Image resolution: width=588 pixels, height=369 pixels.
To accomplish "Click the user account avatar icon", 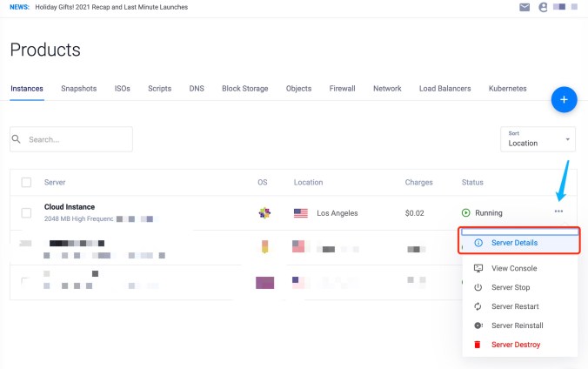I will tap(544, 7).
